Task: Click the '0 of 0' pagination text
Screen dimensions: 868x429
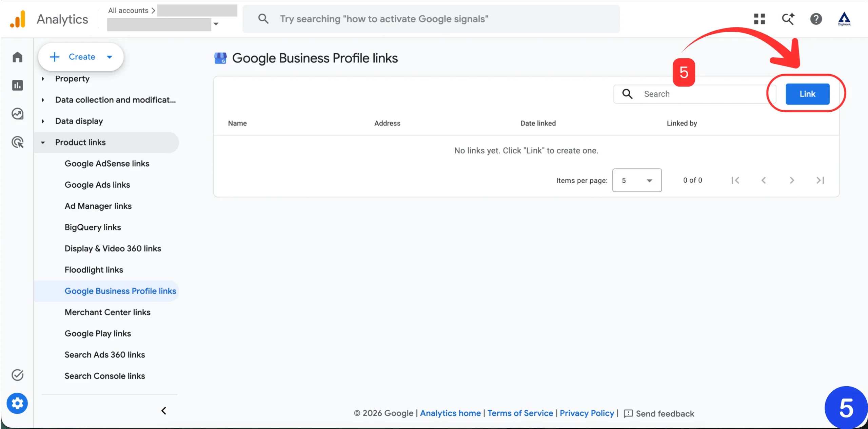Action: click(x=692, y=180)
